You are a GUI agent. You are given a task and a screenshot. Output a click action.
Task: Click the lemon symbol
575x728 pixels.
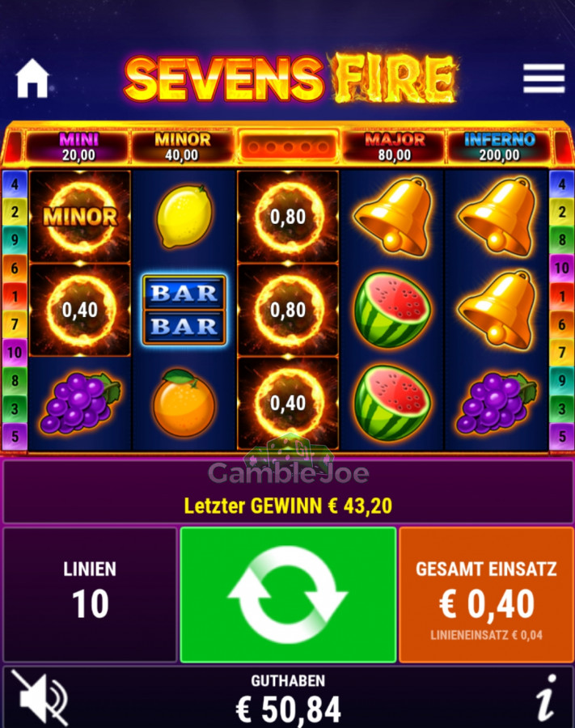(184, 216)
